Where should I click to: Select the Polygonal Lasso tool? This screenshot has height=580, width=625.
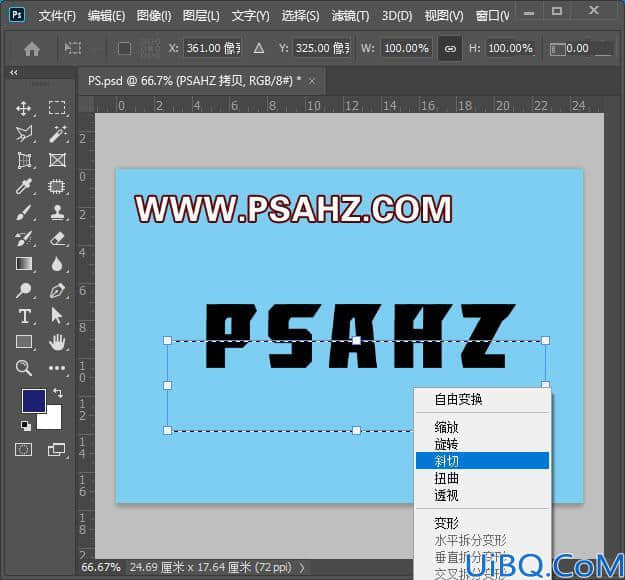pyautogui.click(x=24, y=134)
